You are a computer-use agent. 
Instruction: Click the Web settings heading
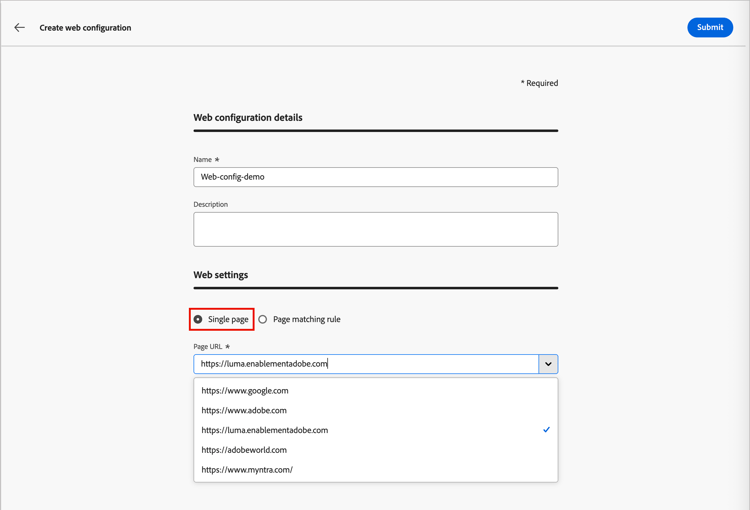coord(221,275)
